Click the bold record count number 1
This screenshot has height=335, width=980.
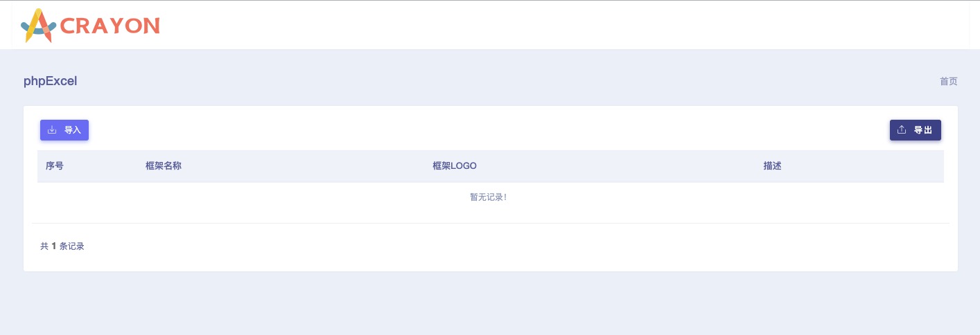54,246
